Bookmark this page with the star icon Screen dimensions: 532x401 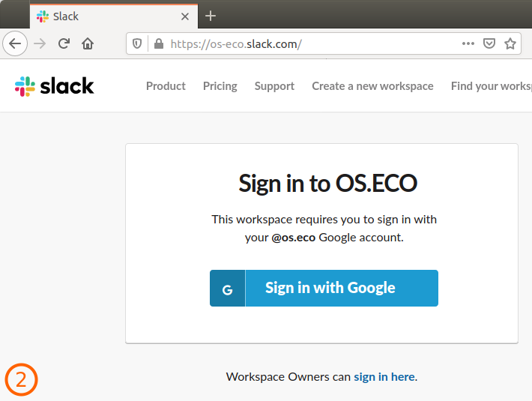(x=510, y=43)
